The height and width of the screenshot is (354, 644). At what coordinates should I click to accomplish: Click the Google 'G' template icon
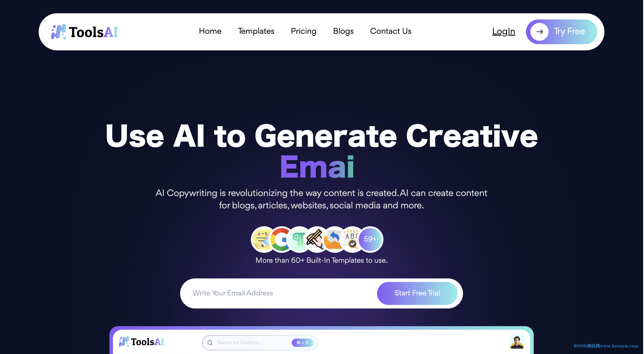click(x=280, y=239)
